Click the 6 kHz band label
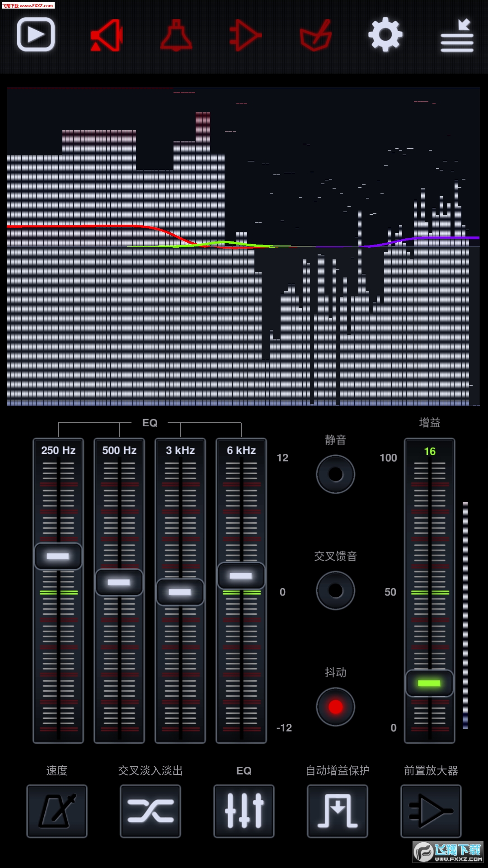The image size is (488, 868). [x=241, y=450]
